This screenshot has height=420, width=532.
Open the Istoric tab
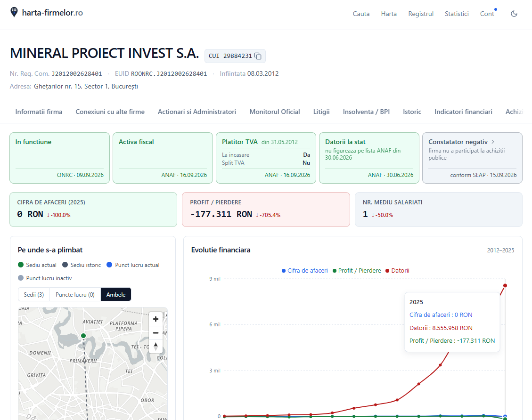coord(412,112)
